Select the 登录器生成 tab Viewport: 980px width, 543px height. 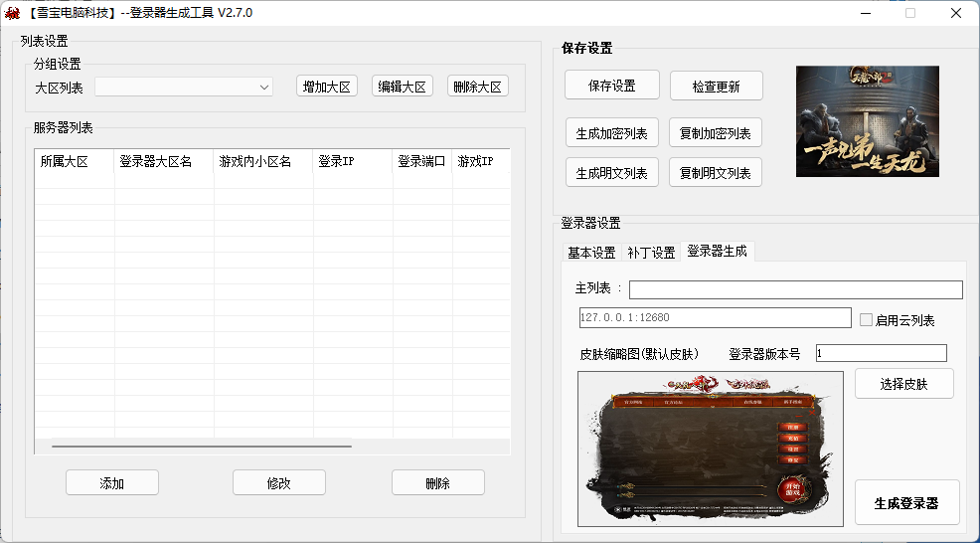pos(717,252)
